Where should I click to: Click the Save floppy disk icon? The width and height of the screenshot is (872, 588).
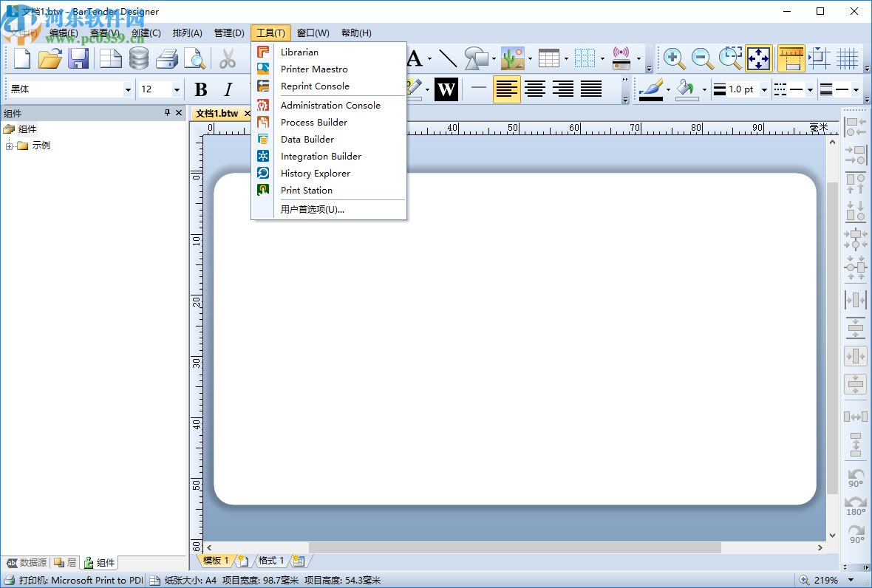78,58
